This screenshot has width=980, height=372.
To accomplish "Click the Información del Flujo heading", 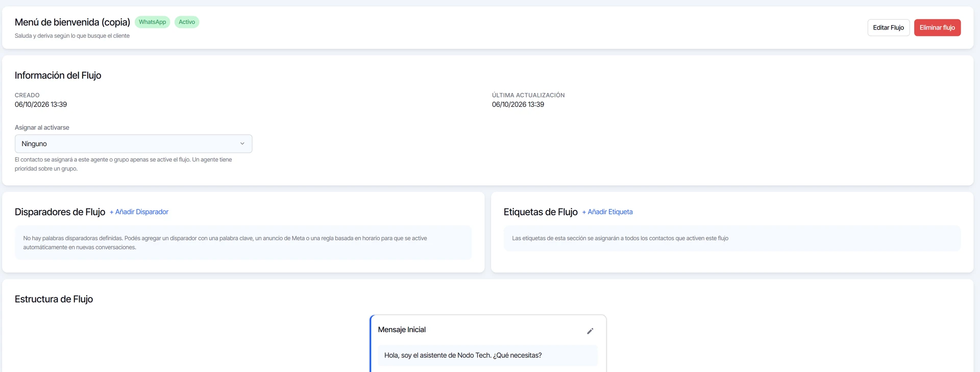I will 58,75.
